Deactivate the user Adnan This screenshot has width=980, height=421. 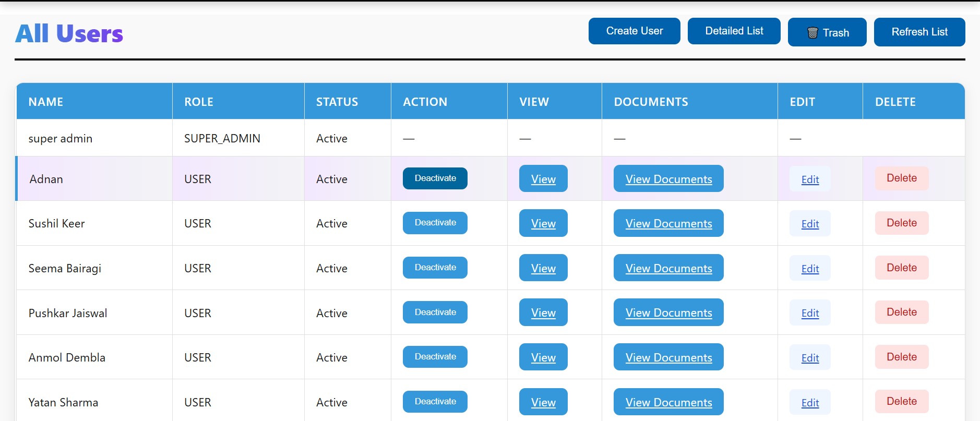(x=435, y=178)
